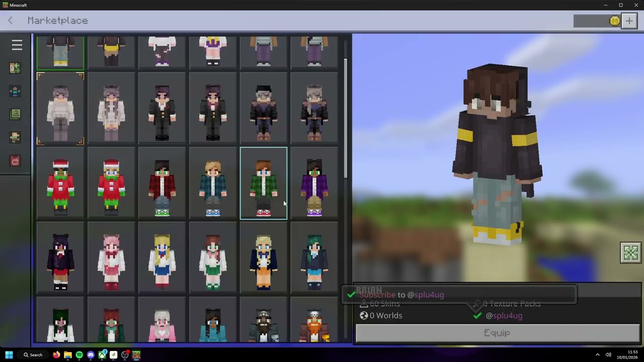
Task: Expand the system tray hidden icons chevron
Action: pyautogui.click(x=598, y=355)
